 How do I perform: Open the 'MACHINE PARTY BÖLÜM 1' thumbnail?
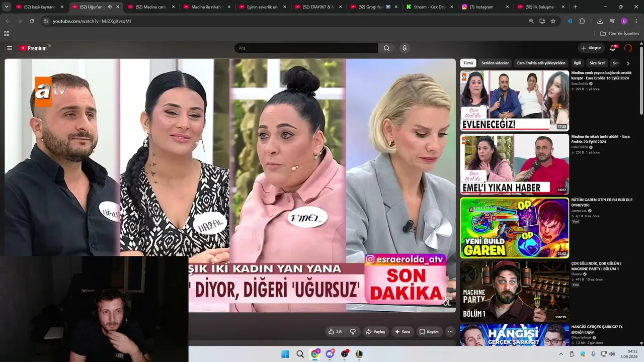point(515,291)
